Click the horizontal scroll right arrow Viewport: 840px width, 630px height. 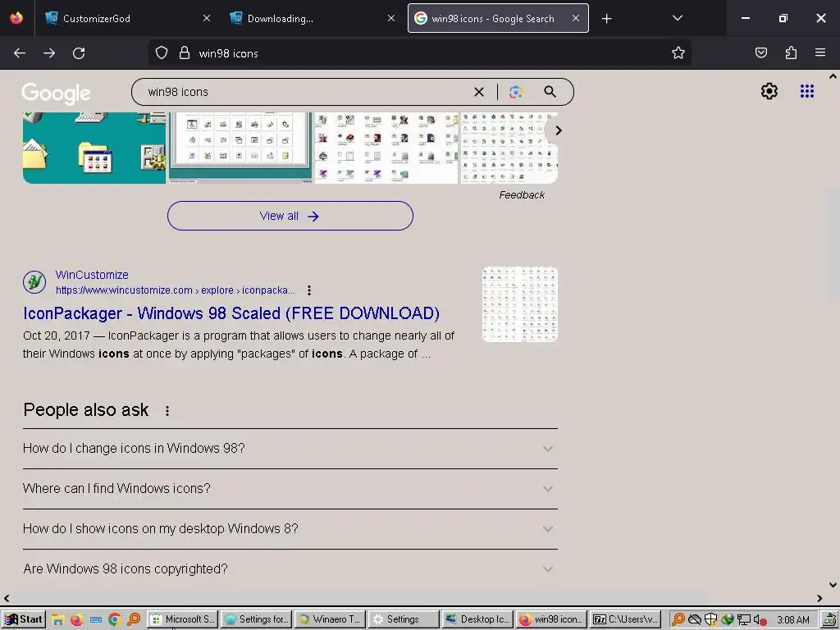819,598
